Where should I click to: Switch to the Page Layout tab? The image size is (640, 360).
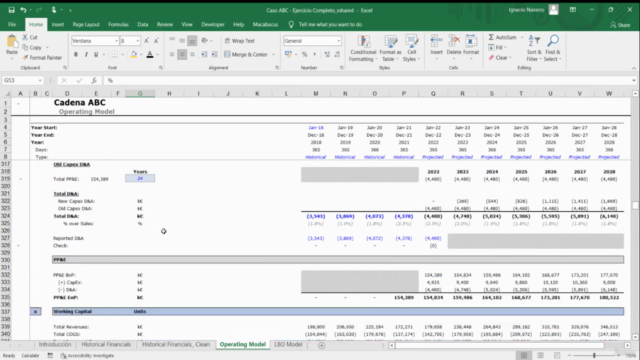(86, 24)
